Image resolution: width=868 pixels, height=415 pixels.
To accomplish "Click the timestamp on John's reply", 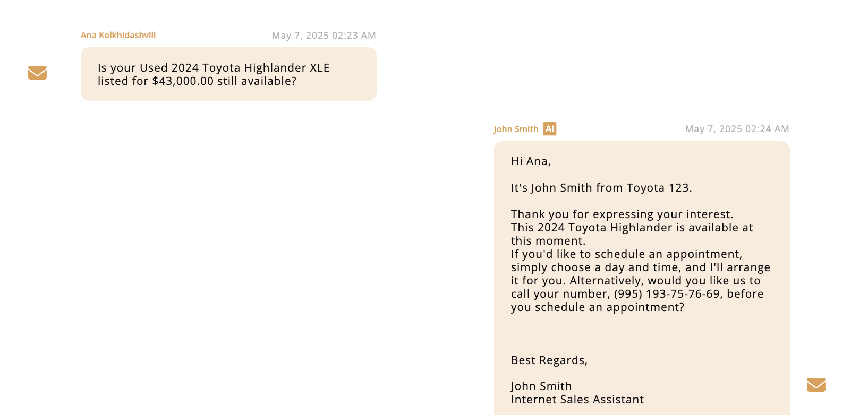I will [737, 128].
